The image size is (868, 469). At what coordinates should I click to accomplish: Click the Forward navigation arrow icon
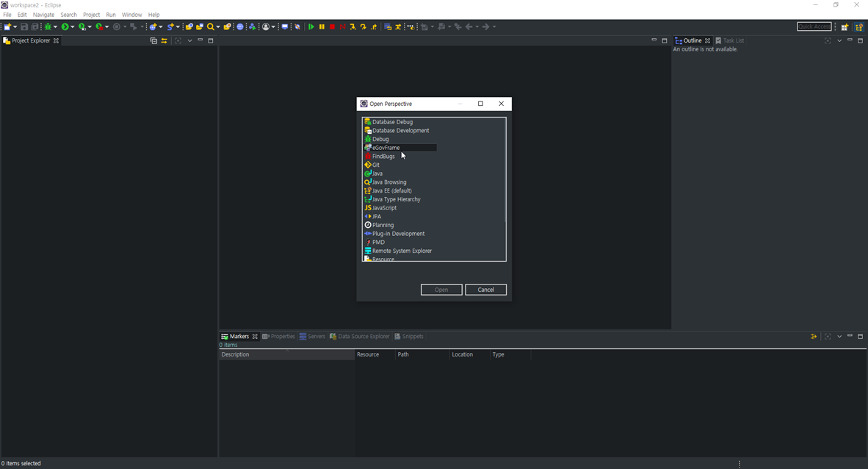485,26
